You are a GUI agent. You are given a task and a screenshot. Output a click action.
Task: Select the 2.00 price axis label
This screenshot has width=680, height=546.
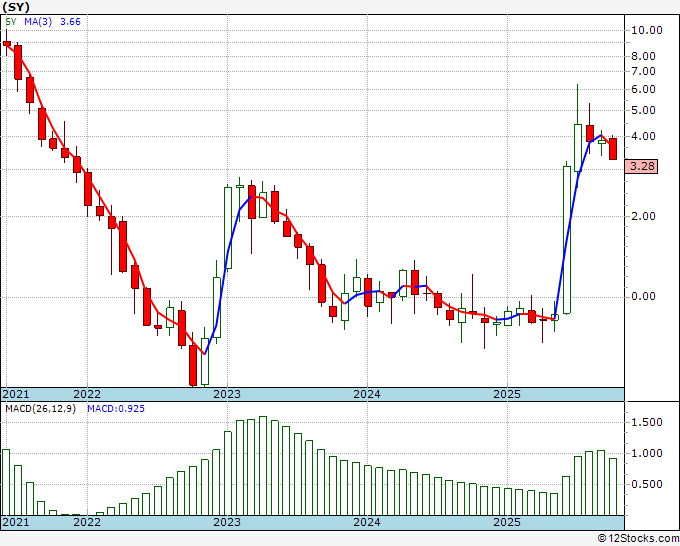(x=648, y=216)
